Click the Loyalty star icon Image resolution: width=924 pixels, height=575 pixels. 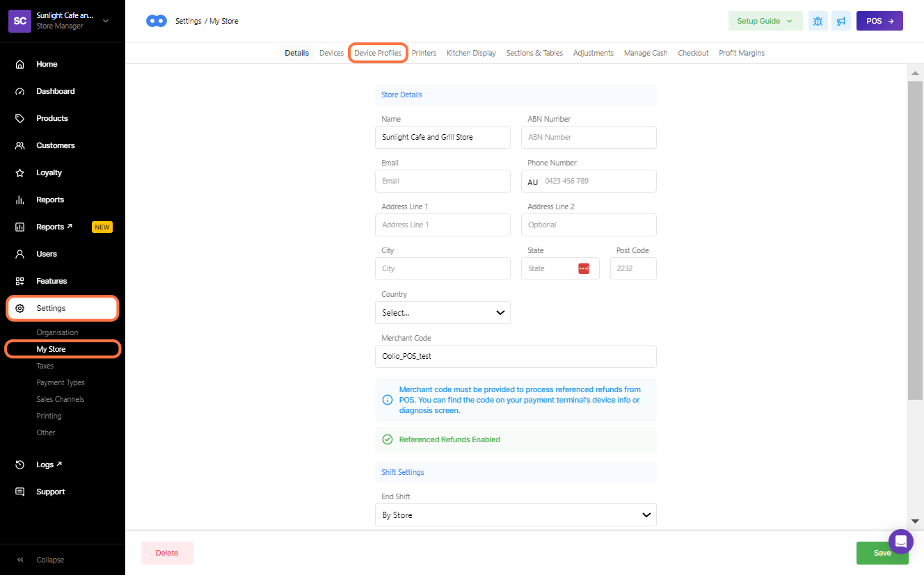tap(20, 172)
